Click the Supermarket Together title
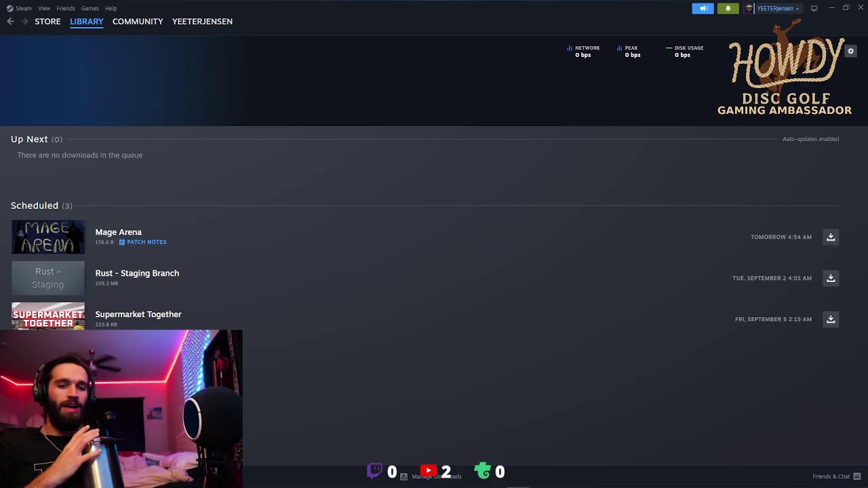This screenshot has height=488, width=868. [x=138, y=314]
